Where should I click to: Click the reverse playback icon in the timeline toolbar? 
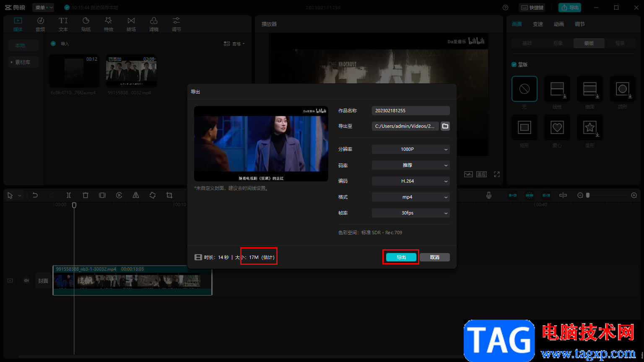[x=119, y=195]
